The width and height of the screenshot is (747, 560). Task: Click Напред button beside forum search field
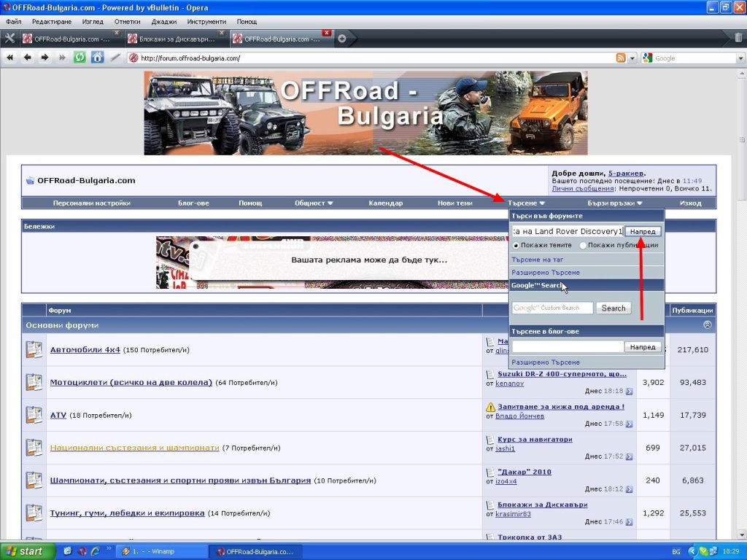643,231
